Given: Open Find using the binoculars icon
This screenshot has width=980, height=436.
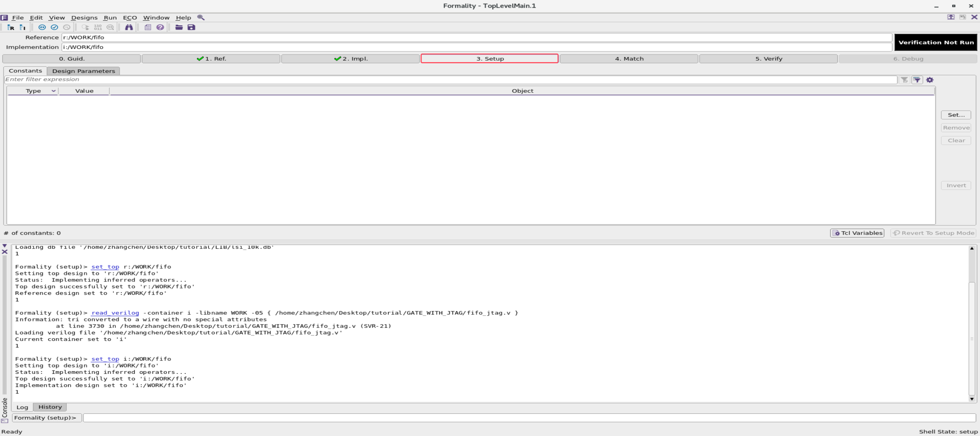Looking at the screenshot, I should (x=129, y=27).
